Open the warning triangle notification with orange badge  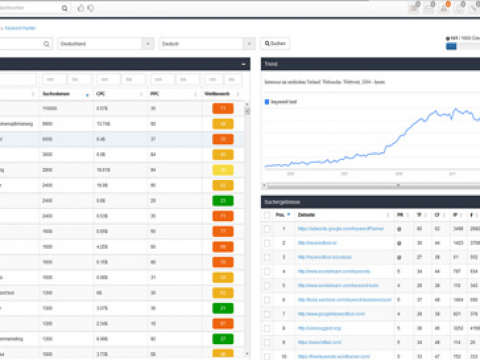(x=444, y=8)
